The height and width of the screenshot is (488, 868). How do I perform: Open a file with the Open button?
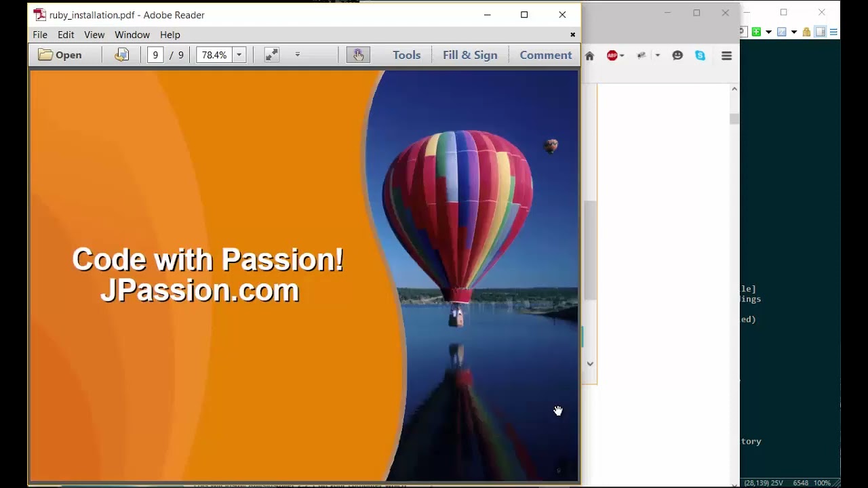60,55
